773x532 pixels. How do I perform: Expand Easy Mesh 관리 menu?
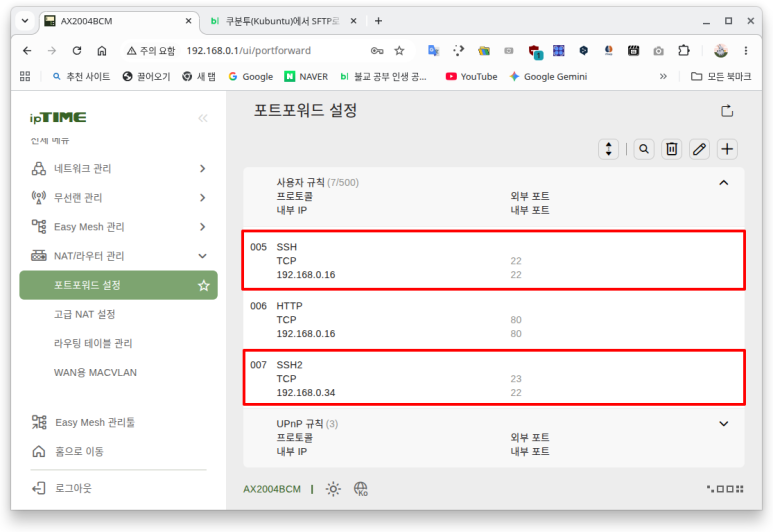coord(118,227)
